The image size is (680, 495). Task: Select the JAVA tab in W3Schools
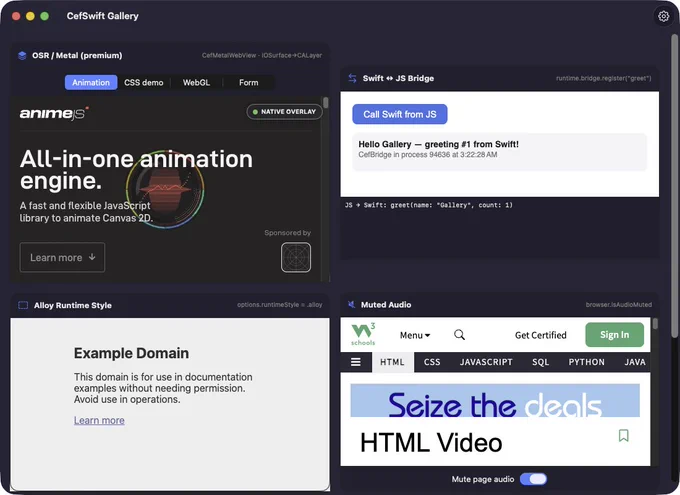634,362
